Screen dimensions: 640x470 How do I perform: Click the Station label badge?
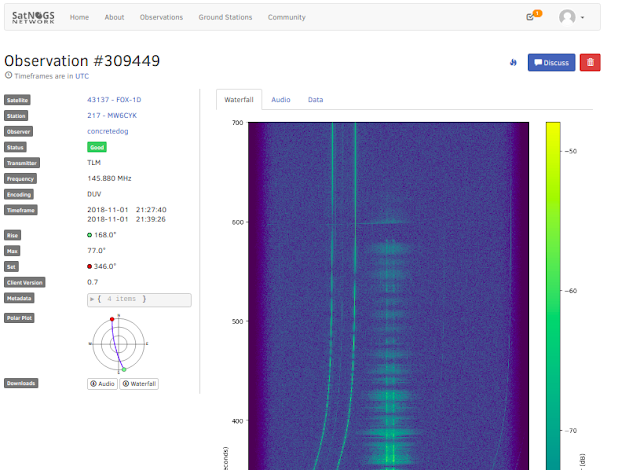point(16,116)
